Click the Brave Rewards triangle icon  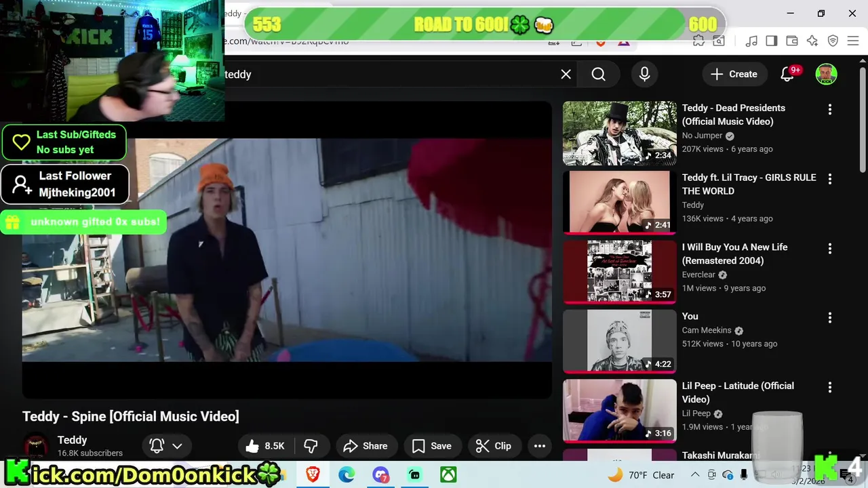pyautogui.click(x=623, y=43)
